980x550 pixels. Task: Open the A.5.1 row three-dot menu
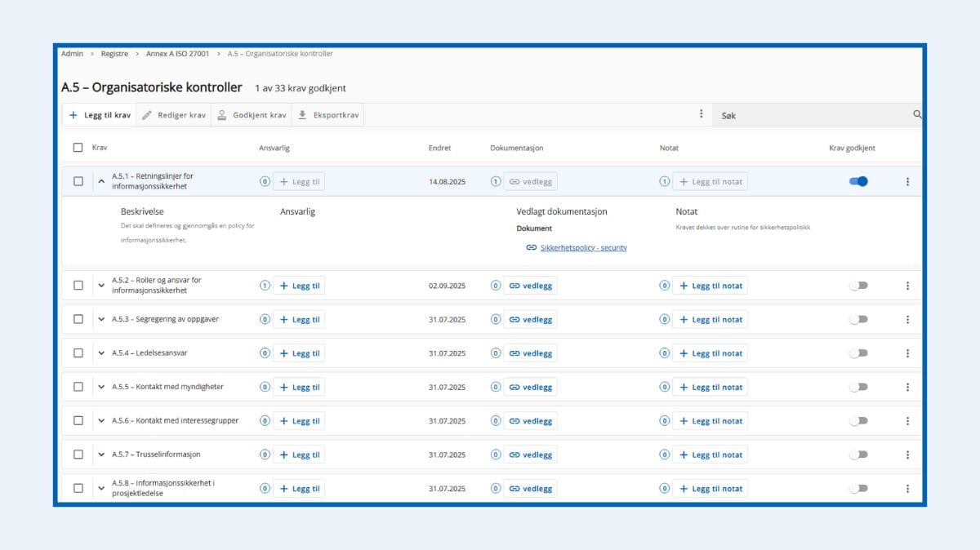point(907,182)
